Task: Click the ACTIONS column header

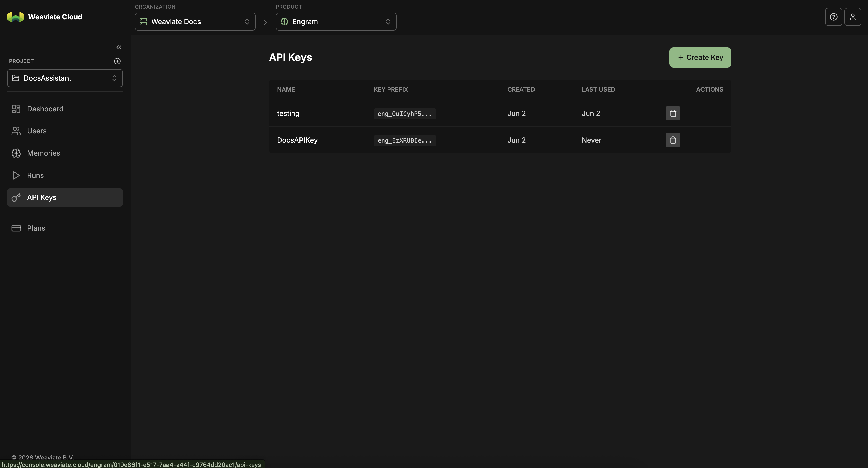Action: (x=710, y=90)
